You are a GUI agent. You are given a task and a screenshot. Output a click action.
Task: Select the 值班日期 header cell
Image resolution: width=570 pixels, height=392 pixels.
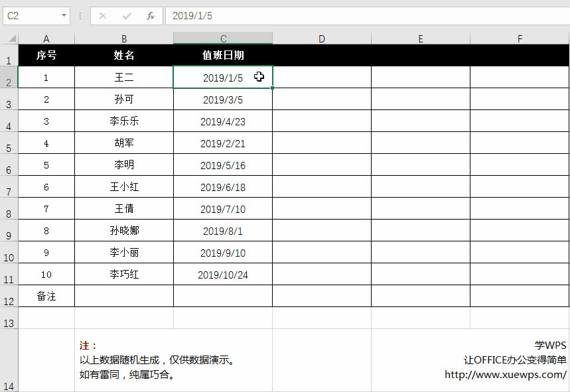tap(222, 56)
